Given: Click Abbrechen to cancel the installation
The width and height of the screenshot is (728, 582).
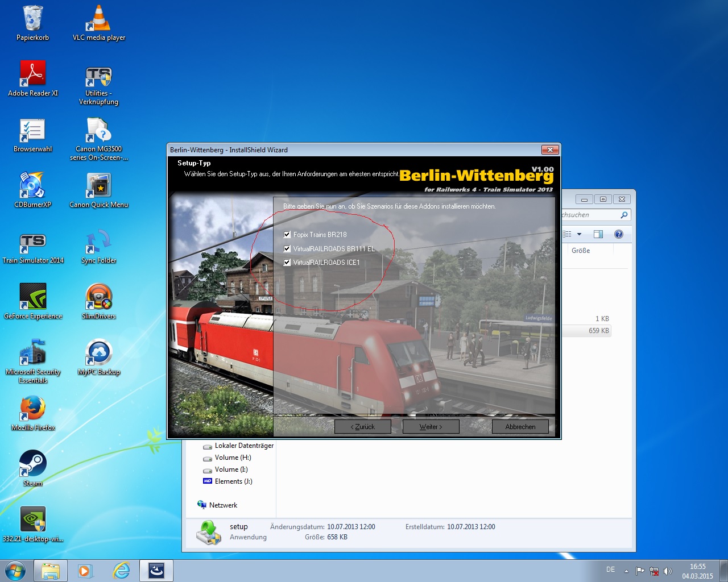Looking at the screenshot, I should 520,426.
